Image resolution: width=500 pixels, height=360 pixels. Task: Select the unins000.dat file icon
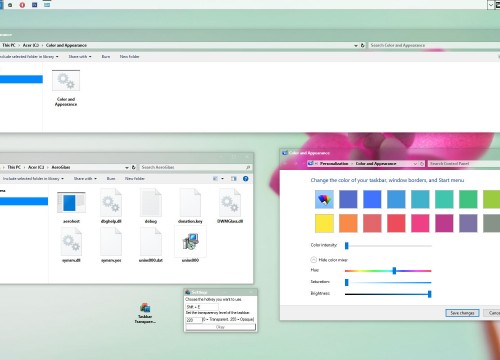[151, 242]
